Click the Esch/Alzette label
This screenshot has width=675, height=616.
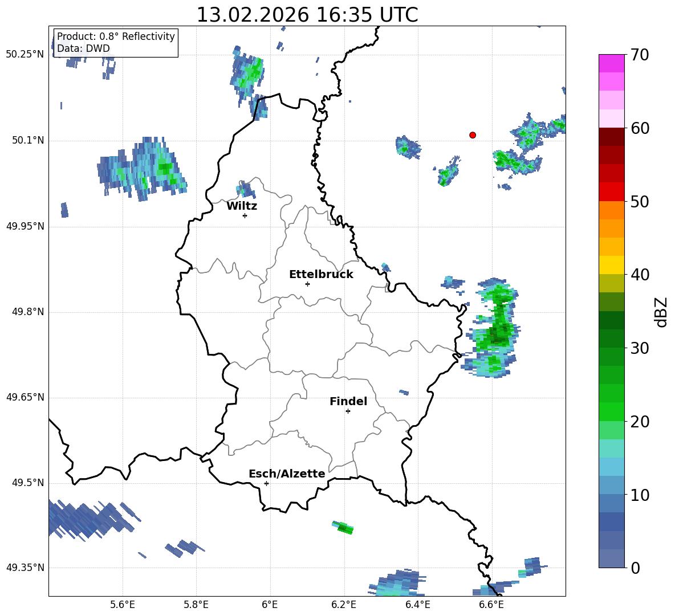click(x=287, y=474)
